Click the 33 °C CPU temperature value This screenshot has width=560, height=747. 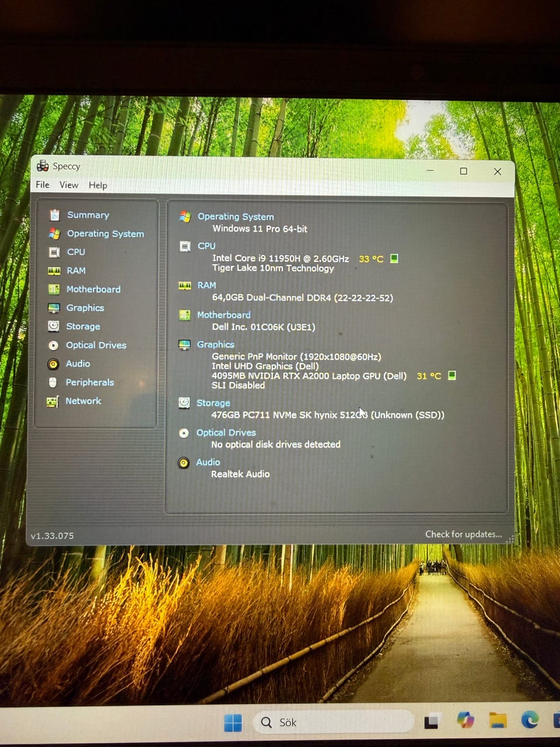(371, 259)
